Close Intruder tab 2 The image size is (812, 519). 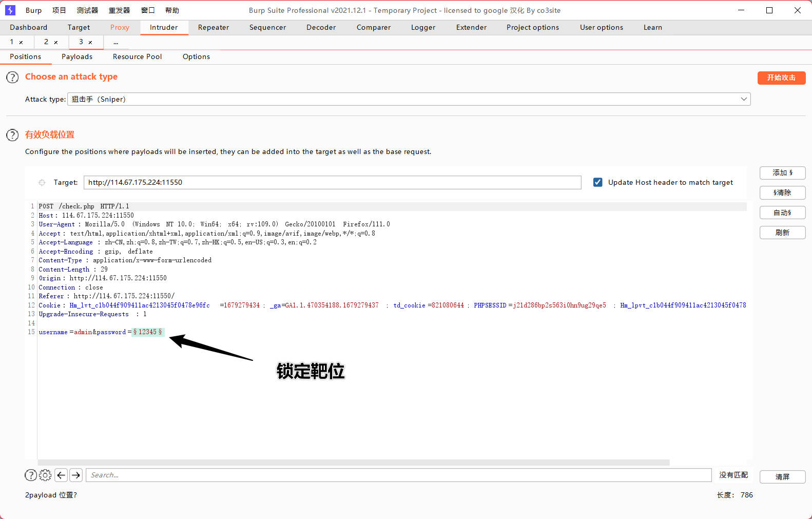[x=56, y=43]
